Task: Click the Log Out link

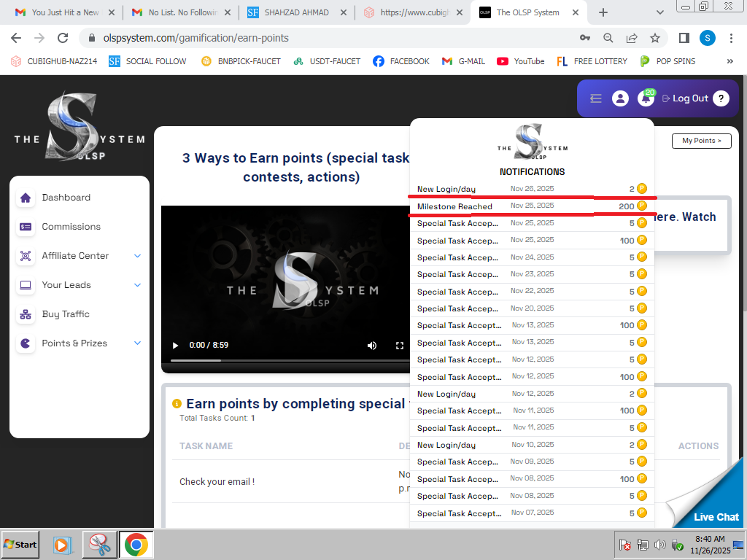Action: tap(685, 98)
